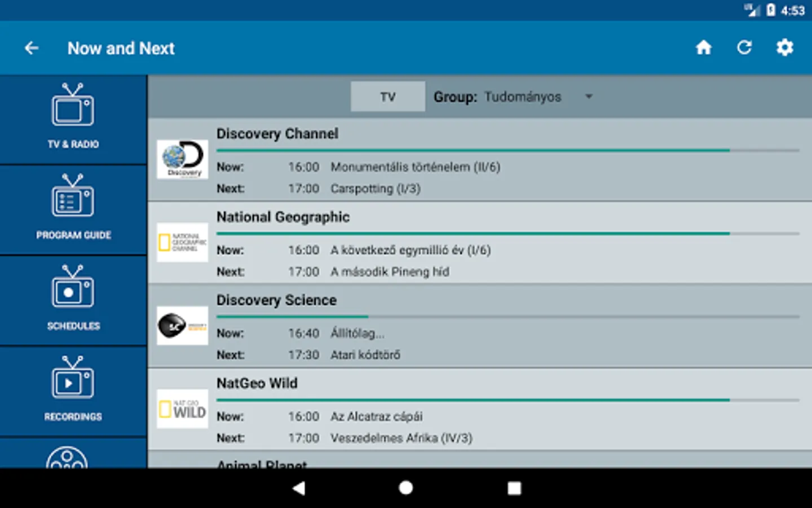Viewport: 812px width, 508px height.
Task: Select Veszedelmes Afrika (IV/3) program
Action: coord(401,438)
